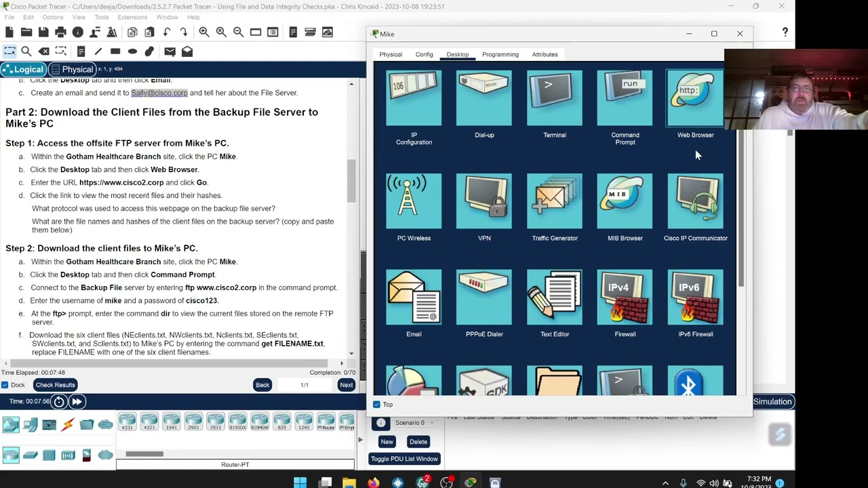Click Fast Forward Time button
This screenshot has height=488, width=868.
point(77,401)
